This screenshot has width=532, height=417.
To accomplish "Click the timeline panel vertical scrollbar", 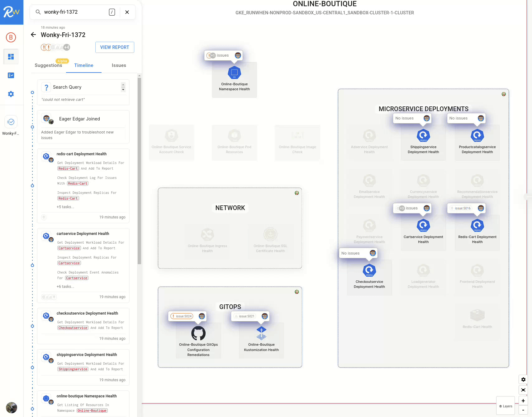I will (139, 171).
